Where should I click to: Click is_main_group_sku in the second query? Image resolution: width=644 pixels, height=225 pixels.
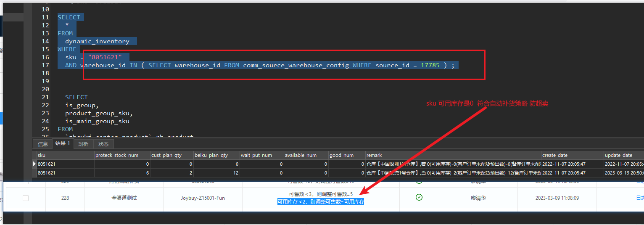coord(97,121)
